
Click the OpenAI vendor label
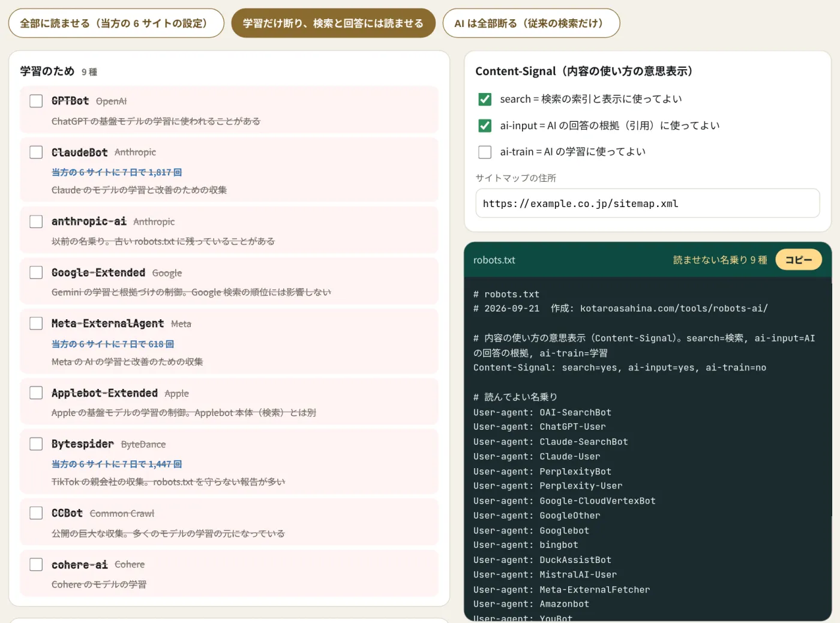click(x=111, y=101)
